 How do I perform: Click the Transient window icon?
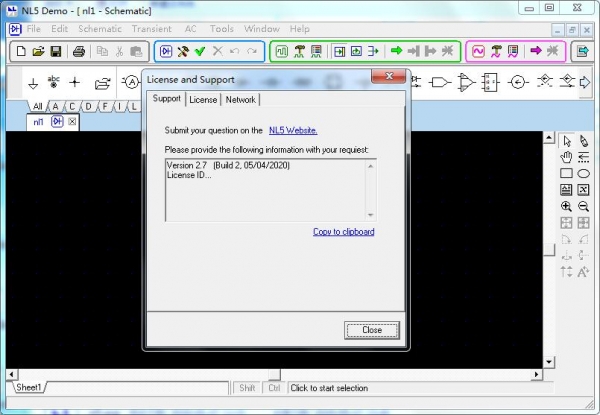pyautogui.click(x=282, y=51)
